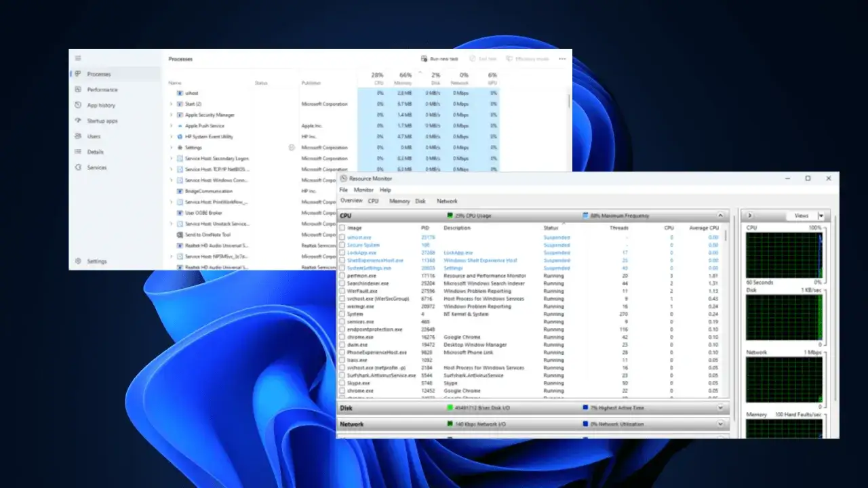The height and width of the screenshot is (488, 868).
Task: Click the Settings process gear icon
Action: [180, 147]
